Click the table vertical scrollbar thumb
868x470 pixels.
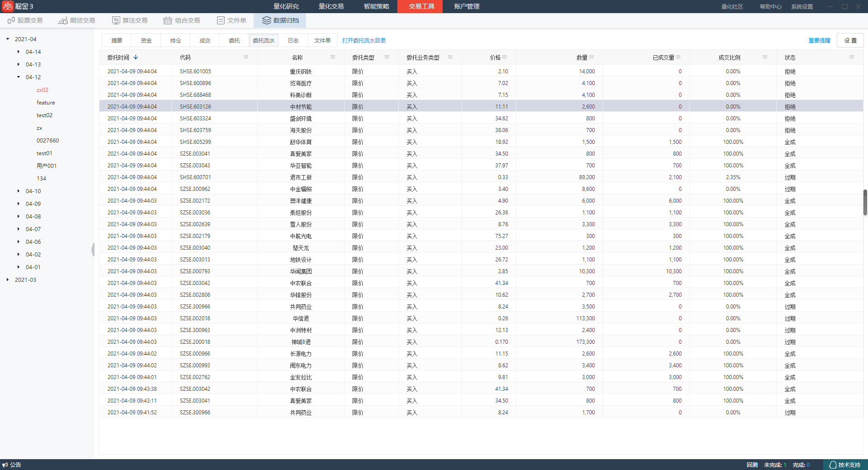pyautogui.click(x=865, y=202)
